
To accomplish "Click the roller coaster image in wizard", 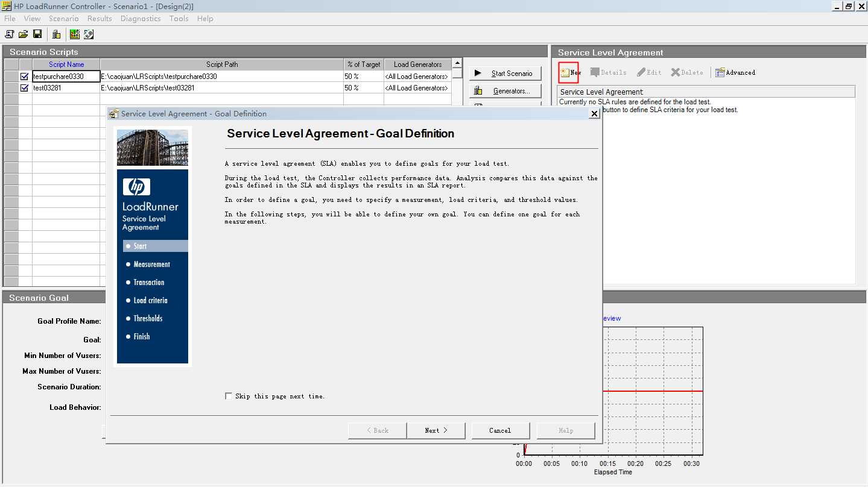I will pyautogui.click(x=152, y=148).
